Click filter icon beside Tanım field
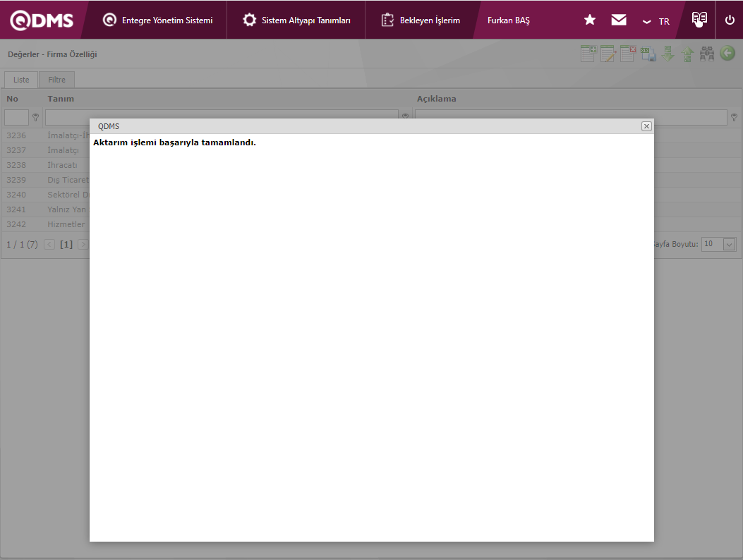The width and height of the screenshot is (743, 560). (405, 116)
